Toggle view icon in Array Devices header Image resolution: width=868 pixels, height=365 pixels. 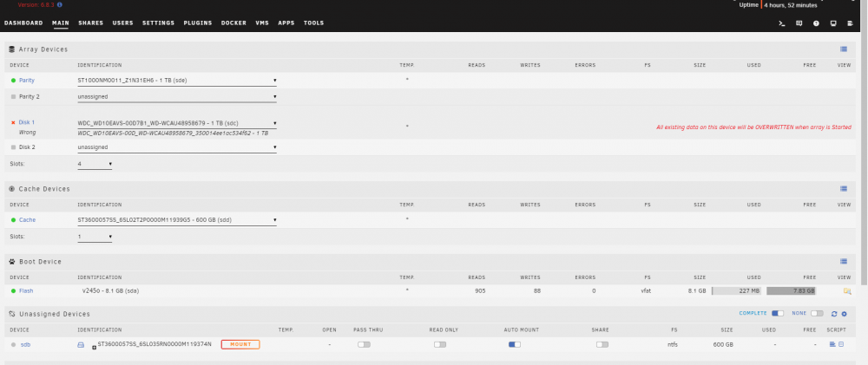pos(844,49)
